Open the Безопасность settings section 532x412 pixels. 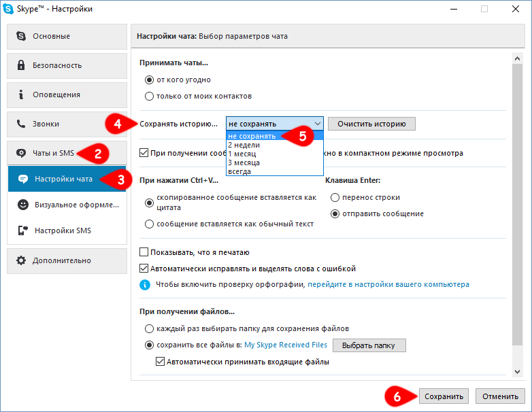point(67,65)
